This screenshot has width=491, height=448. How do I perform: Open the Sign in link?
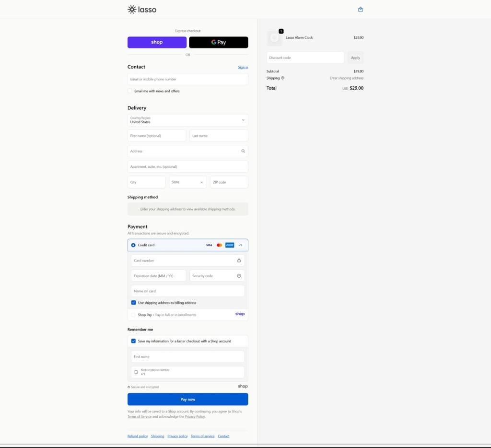tap(243, 67)
